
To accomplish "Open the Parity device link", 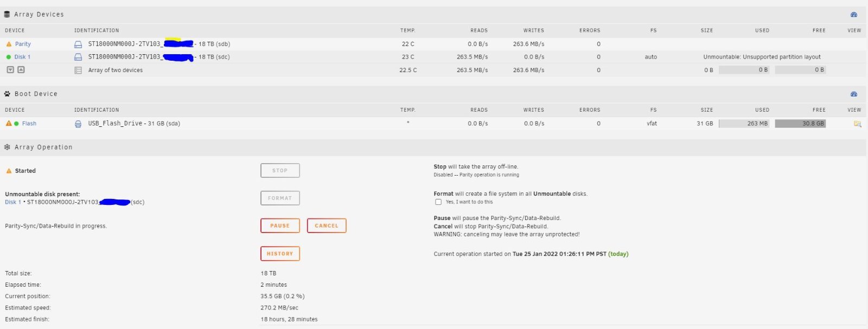I will pos(23,44).
